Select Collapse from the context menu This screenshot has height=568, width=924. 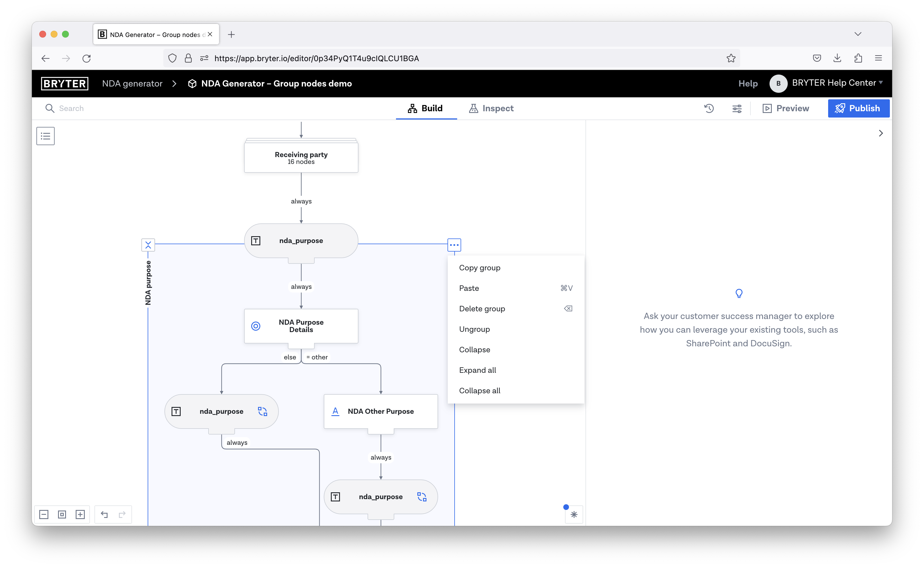point(475,349)
